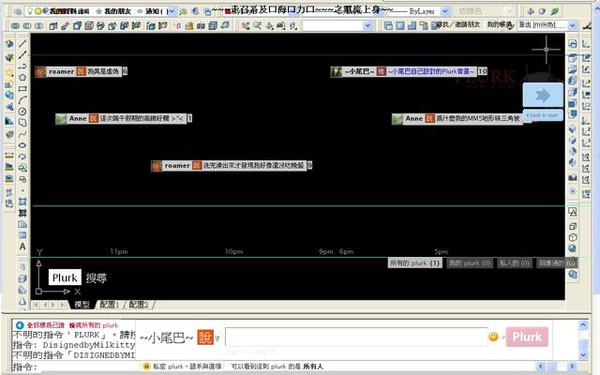The image size is (600, 375).
Task: Click the smiley emoticon picker
Action: click(493, 337)
